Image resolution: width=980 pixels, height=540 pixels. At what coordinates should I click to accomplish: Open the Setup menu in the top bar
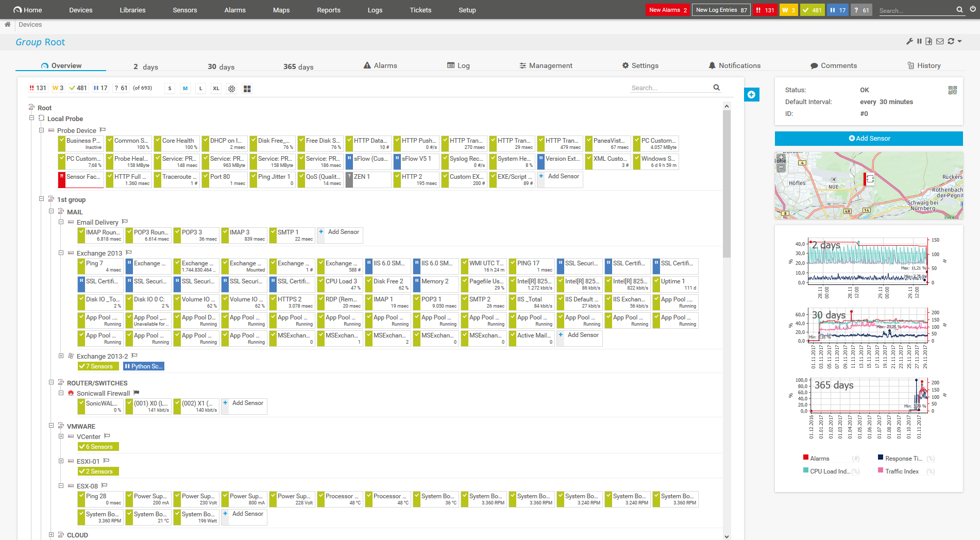click(467, 10)
